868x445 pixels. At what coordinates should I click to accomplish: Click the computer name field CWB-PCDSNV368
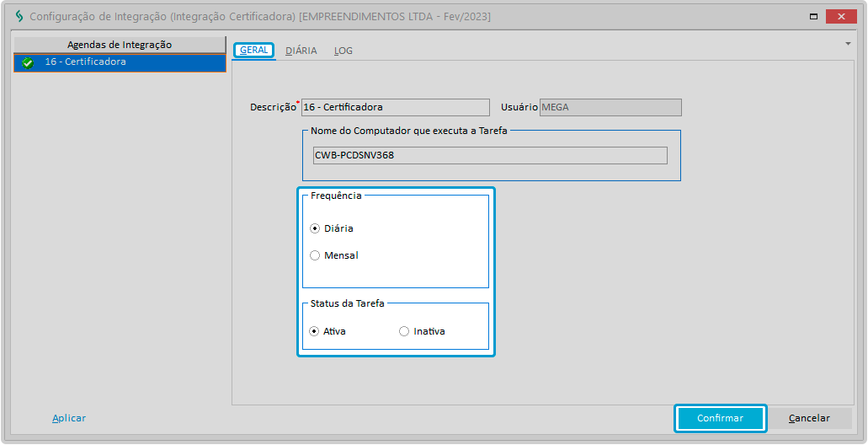[490, 156]
